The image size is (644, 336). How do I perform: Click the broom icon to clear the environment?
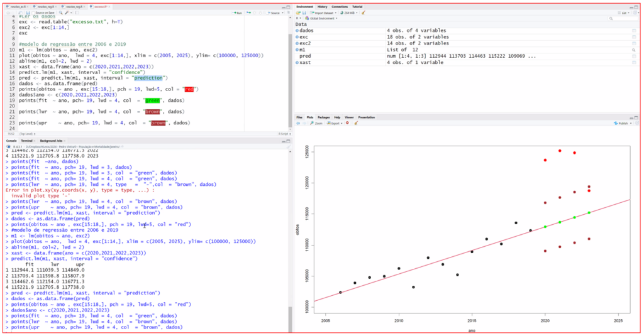pyautogui.click(x=363, y=13)
